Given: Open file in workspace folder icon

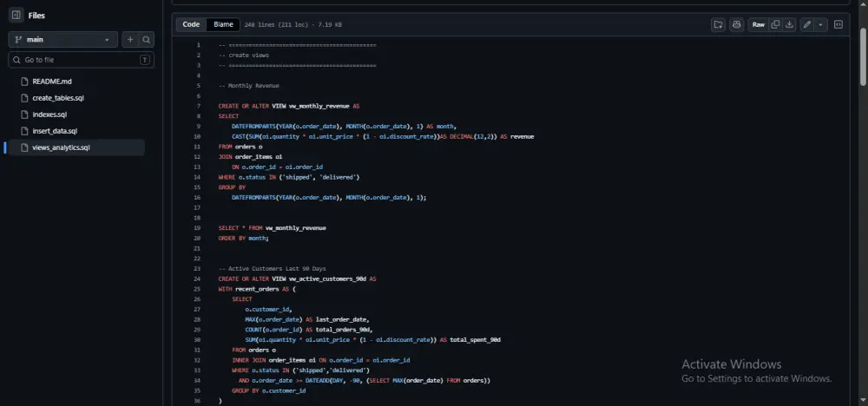Looking at the screenshot, I should coord(718,24).
